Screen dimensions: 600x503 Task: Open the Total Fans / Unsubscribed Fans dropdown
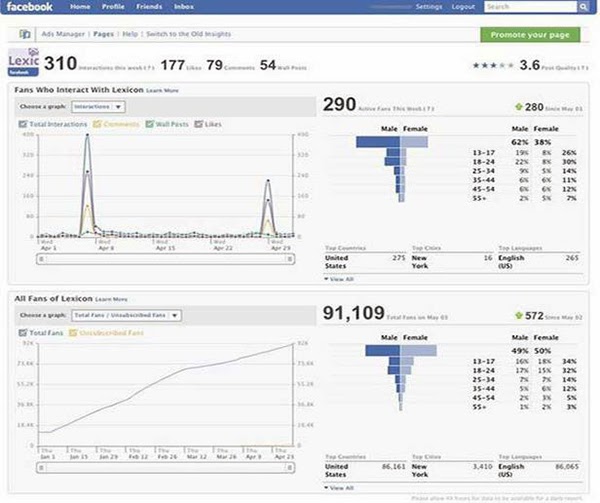coord(126,316)
